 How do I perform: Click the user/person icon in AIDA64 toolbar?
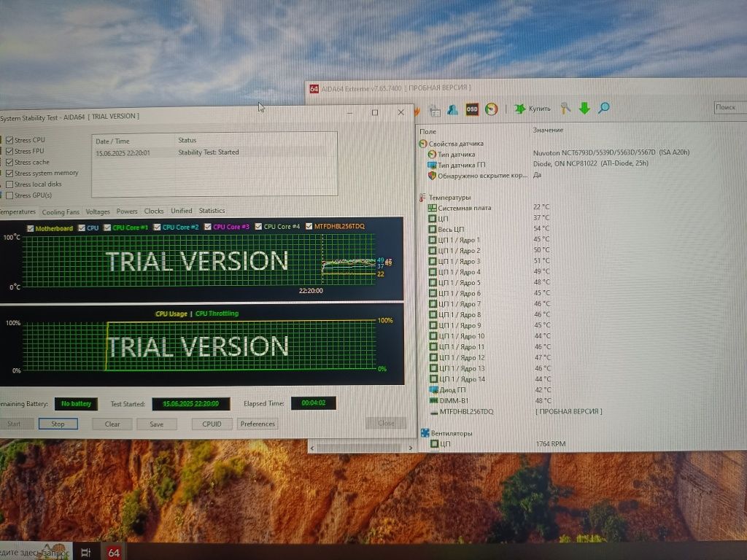pos(452,109)
